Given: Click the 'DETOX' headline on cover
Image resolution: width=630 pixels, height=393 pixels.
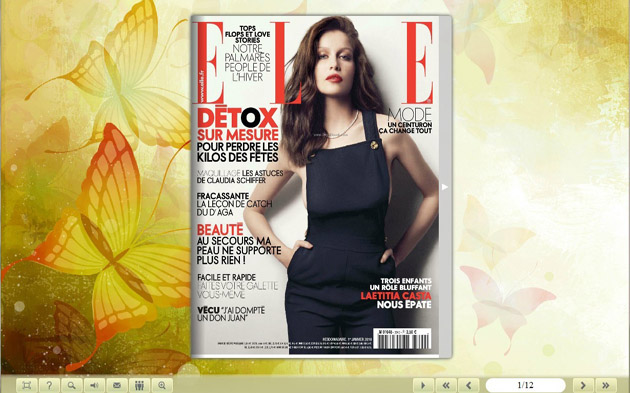Looking at the screenshot, I should tap(237, 118).
